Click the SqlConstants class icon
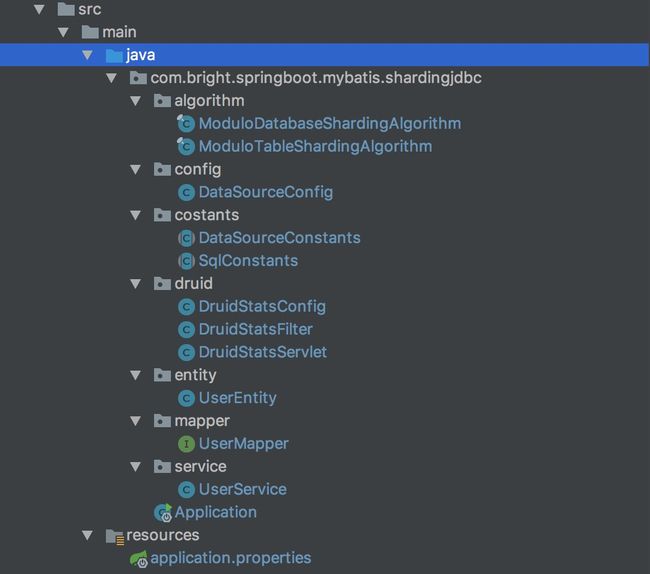 coord(186,261)
